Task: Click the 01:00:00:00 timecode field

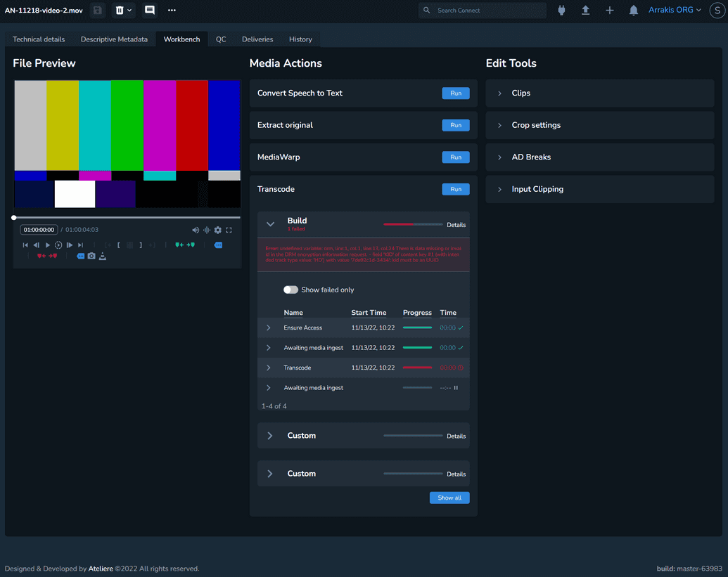Action: [39, 230]
